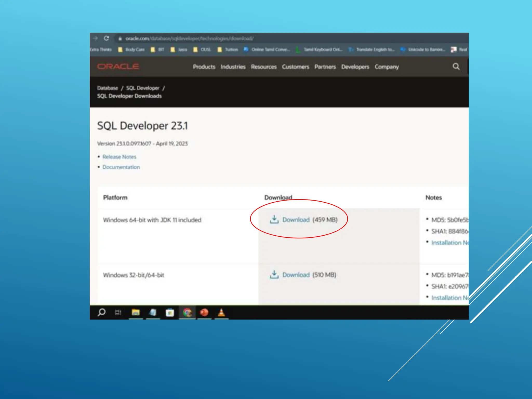The image size is (532, 399).
Task: Open Translate English bookmark
Action: tap(371, 49)
